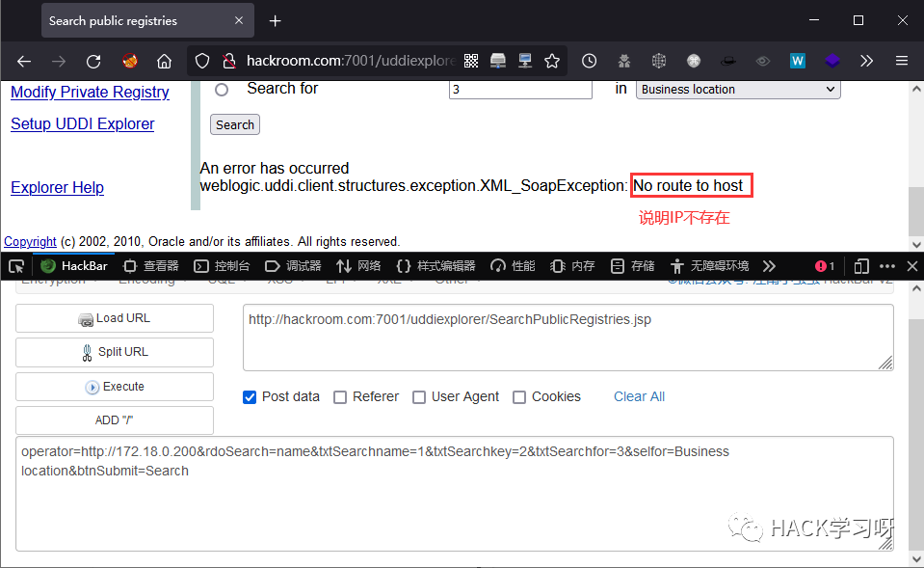Screen dimensions: 924x568
Task: Open the Explorer Help link
Action: (x=57, y=187)
